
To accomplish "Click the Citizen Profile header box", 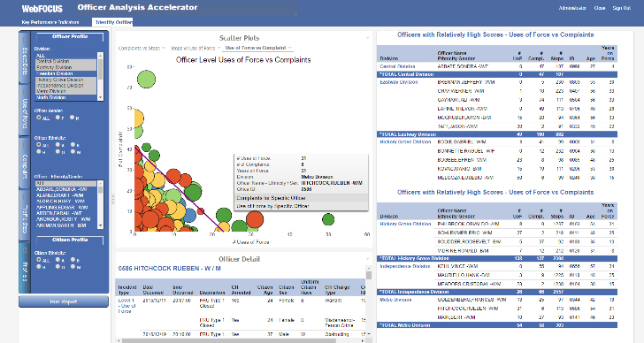I will coord(70,240).
